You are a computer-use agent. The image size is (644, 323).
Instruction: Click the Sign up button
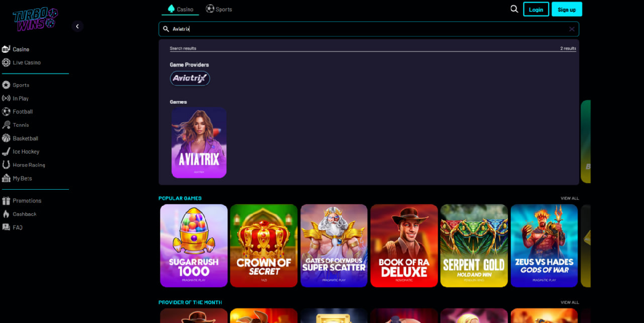[567, 9]
